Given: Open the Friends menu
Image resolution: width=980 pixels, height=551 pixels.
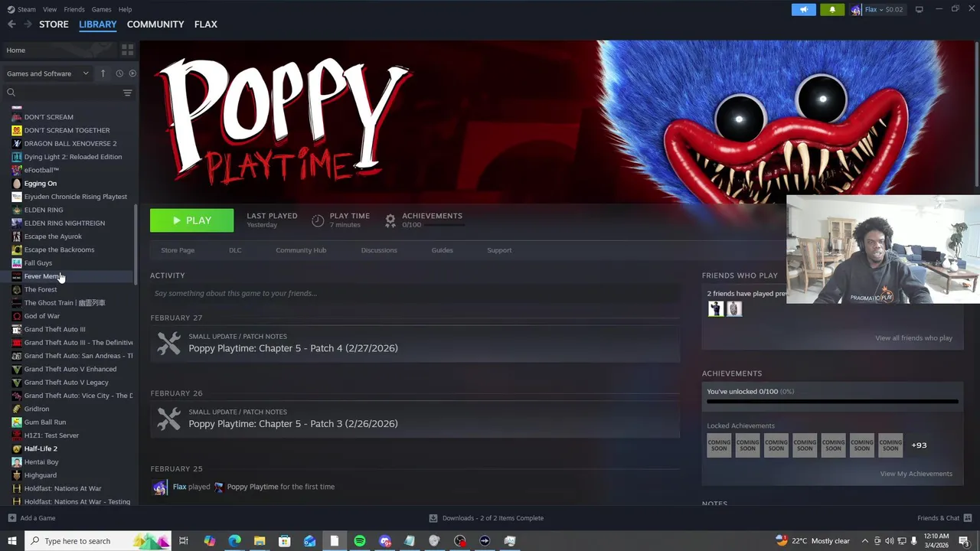Looking at the screenshot, I should click(x=74, y=9).
